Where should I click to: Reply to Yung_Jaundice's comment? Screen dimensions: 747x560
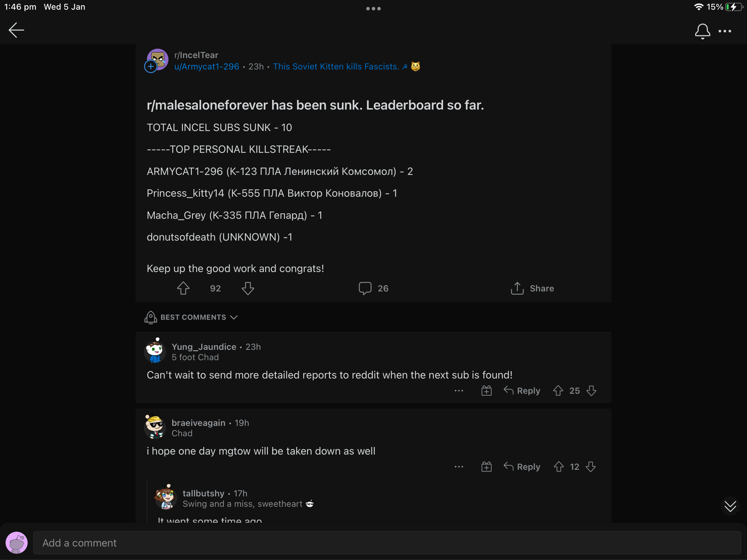[522, 391]
